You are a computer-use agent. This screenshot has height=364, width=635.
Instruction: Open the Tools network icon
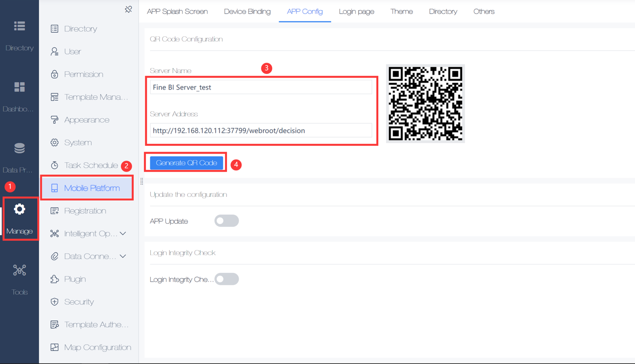[19, 270]
